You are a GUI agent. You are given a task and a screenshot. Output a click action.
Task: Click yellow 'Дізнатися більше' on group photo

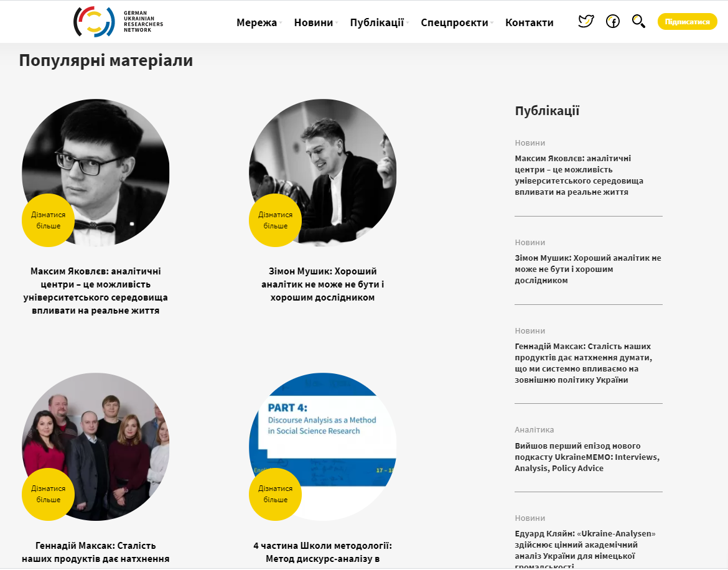coord(49,494)
